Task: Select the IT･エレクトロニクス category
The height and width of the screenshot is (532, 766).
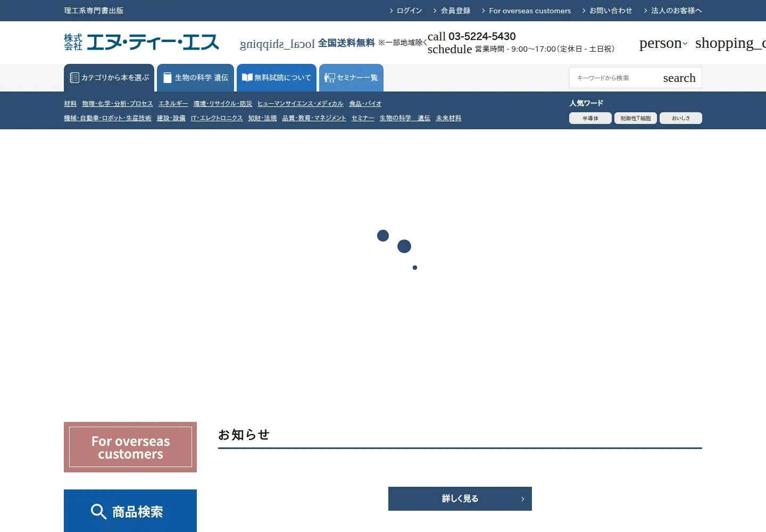Action: (x=217, y=118)
